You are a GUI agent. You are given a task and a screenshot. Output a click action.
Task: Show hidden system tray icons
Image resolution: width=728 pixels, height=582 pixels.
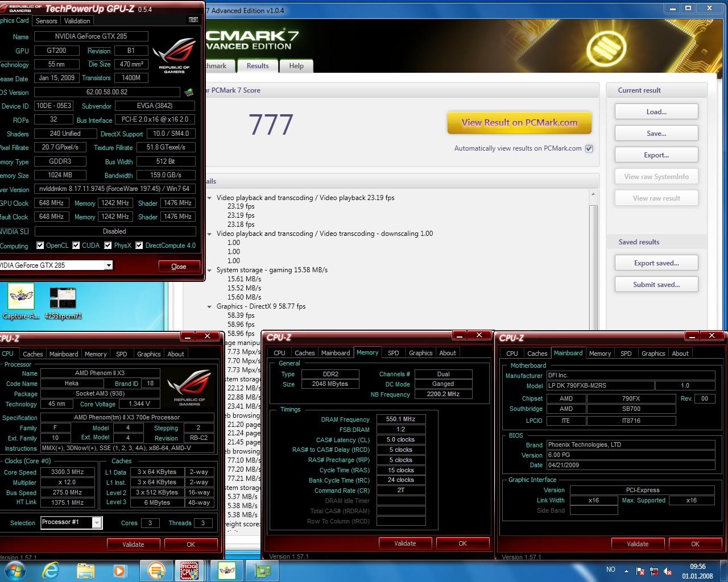pos(627,571)
